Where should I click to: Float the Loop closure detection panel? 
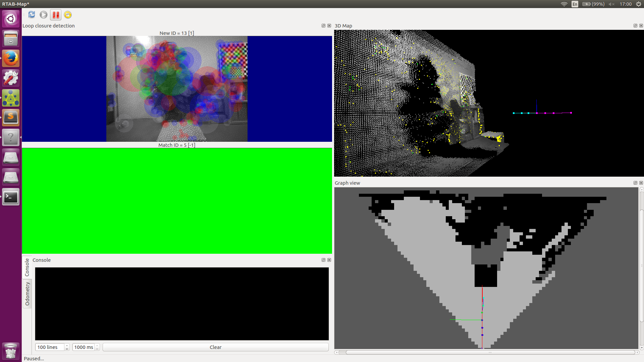click(x=323, y=26)
